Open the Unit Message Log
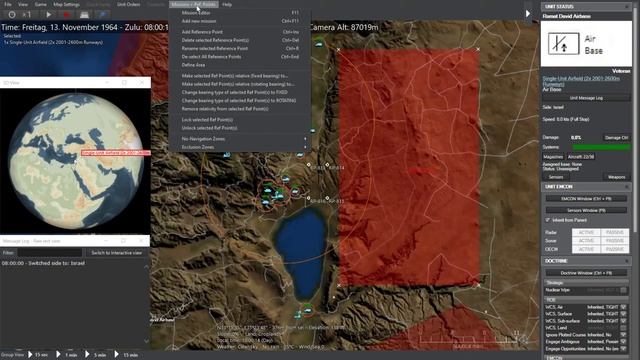The width and height of the screenshot is (640, 360). (586, 98)
